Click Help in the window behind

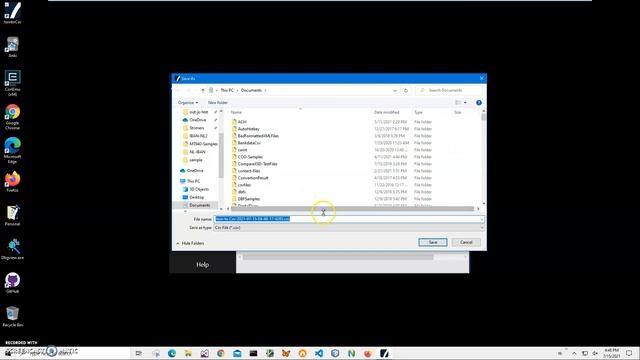202,264
